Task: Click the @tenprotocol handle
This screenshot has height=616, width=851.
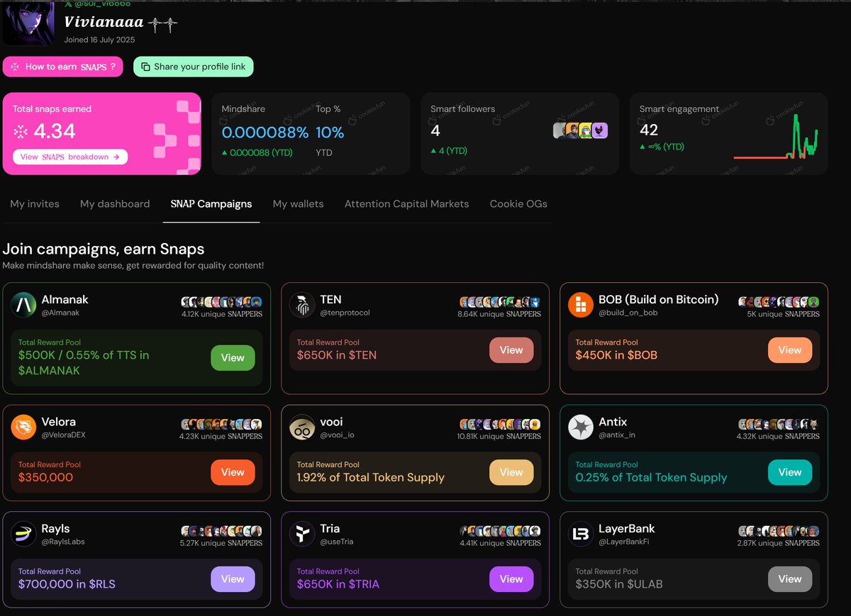Action: [x=345, y=313]
